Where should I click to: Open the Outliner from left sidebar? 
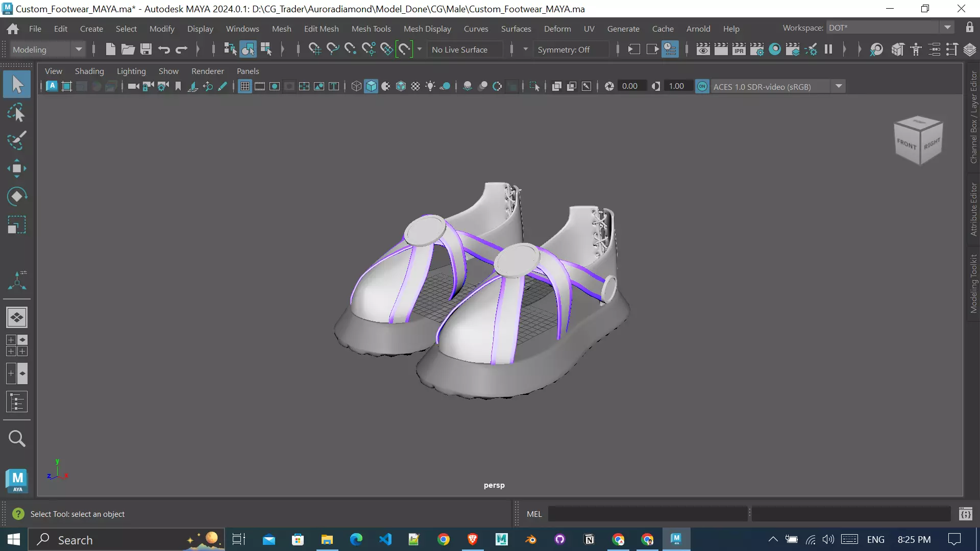pos(17,402)
